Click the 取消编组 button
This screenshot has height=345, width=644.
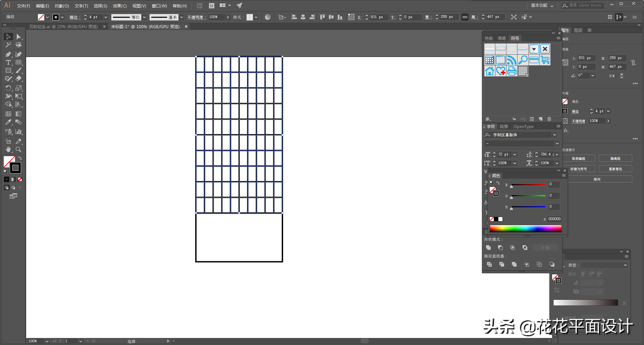click(579, 159)
